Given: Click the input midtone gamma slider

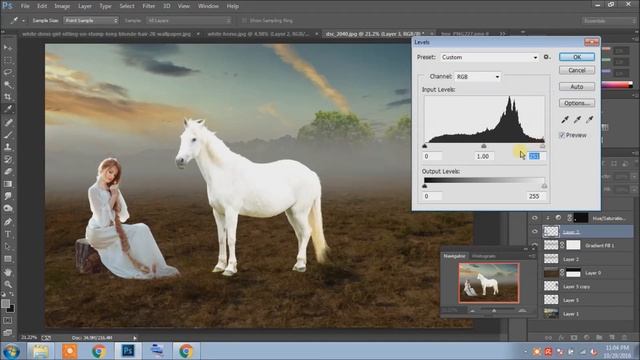Looking at the screenshot, I should click(x=484, y=146).
